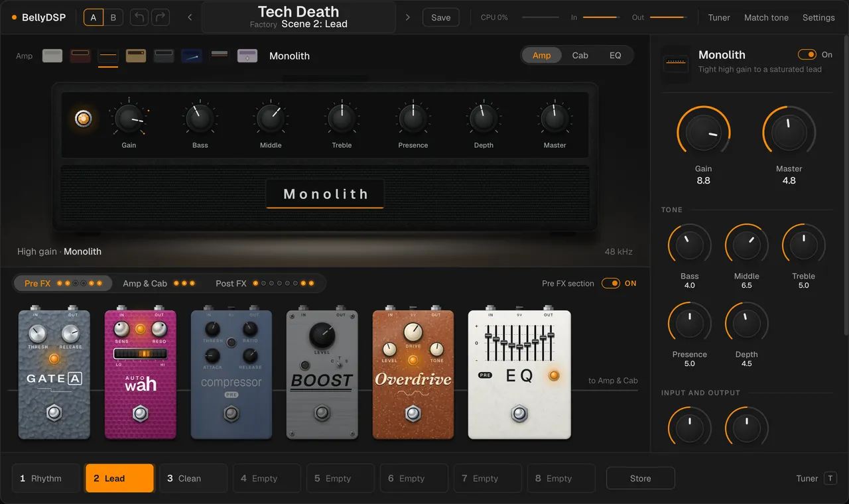This screenshot has height=504, width=849.
Task: Select empty scene slot 4
Action: click(267, 478)
